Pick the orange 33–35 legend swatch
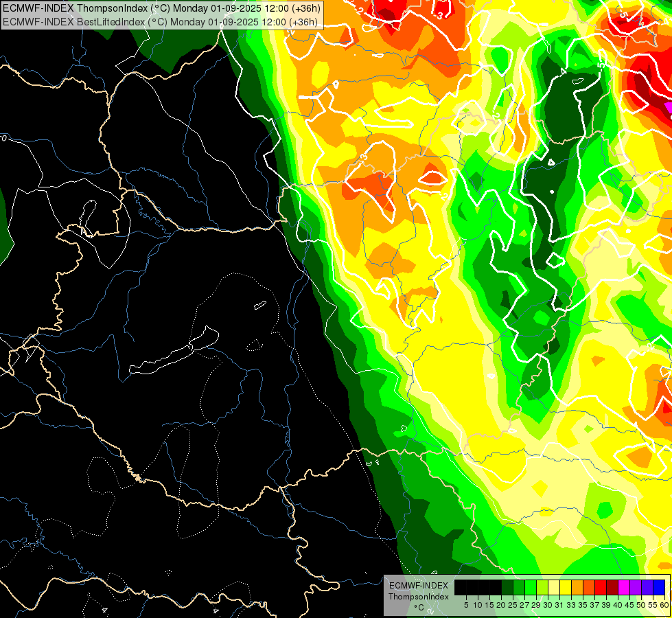This screenshot has height=618, width=672. tap(577, 587)
